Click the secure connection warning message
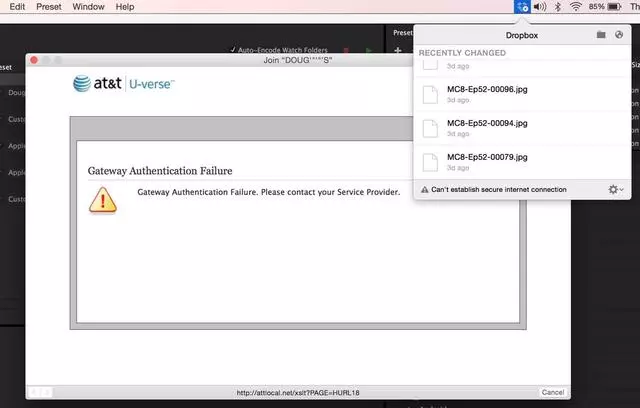The image size is (640, 408). pyautogui.click(x=499, y=189)
